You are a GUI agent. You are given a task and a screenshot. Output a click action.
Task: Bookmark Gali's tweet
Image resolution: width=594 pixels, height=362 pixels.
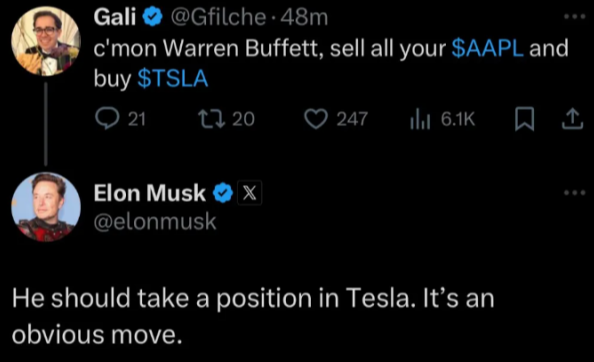point(525,119)
